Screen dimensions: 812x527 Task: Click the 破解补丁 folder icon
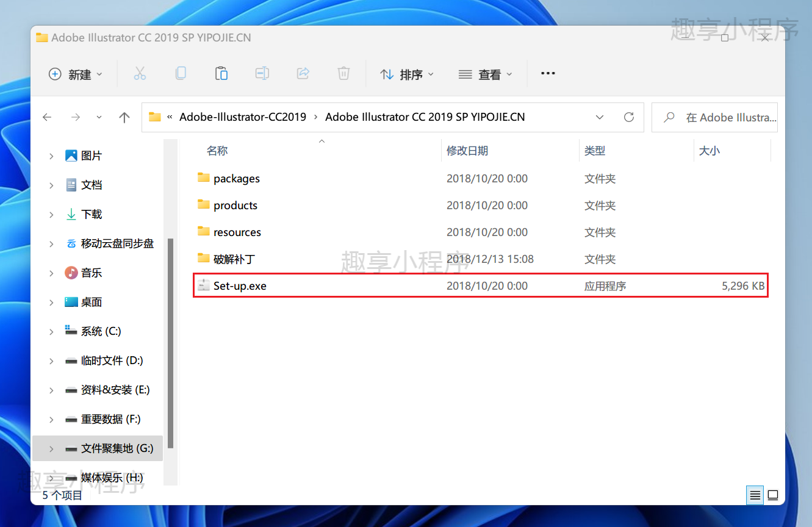204,258
